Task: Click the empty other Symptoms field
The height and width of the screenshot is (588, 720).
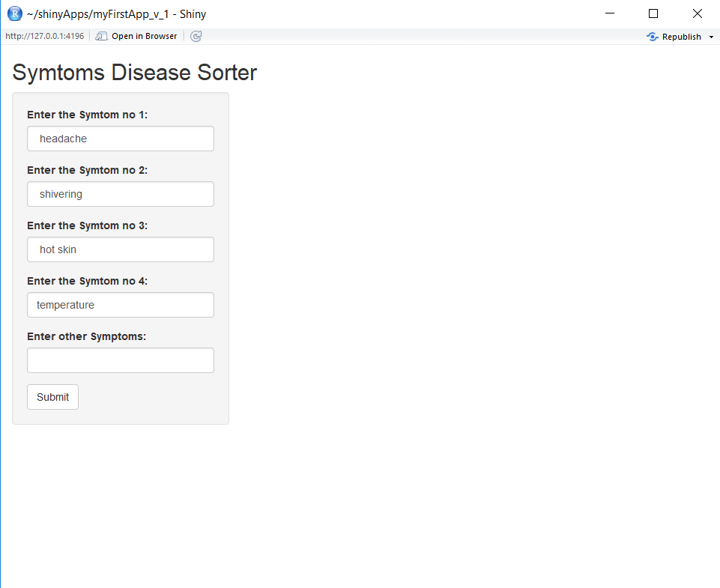Action: click(120, 360)
